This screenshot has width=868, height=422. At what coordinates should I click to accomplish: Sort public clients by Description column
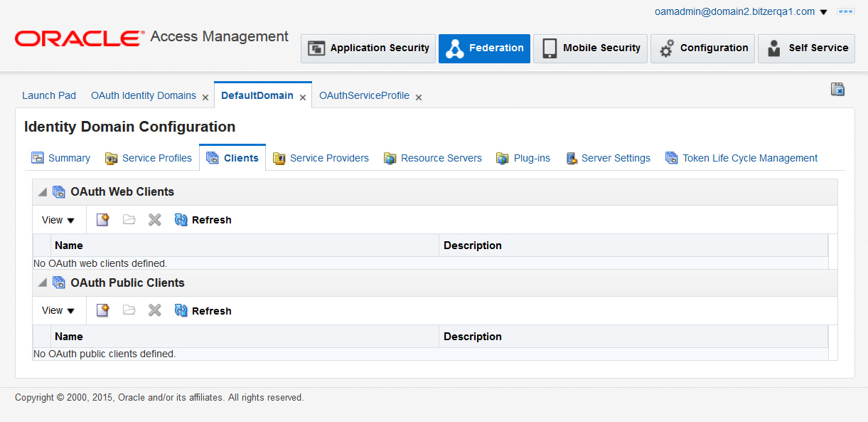tap(633, 337)
